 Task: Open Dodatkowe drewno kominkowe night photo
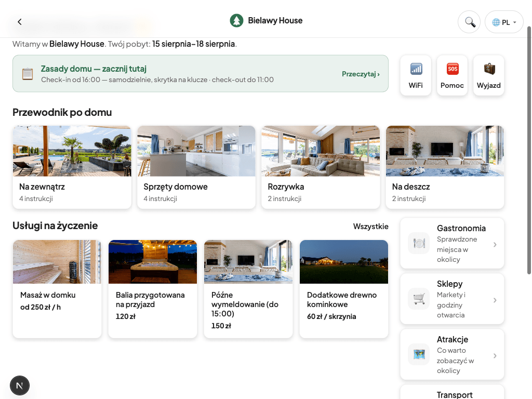[x=344, y=262]
